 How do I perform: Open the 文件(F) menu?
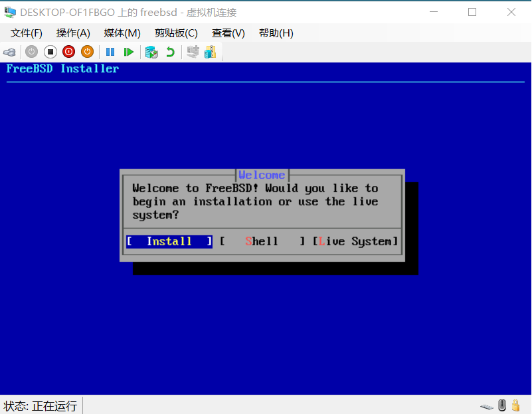(x=26, y=33)
